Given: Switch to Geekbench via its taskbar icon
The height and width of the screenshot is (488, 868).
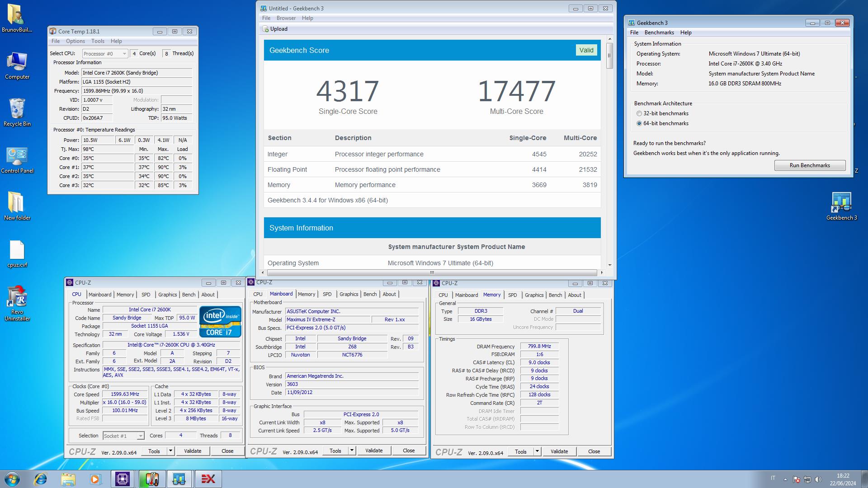Looking at the screenshot, I should (179, 479).
